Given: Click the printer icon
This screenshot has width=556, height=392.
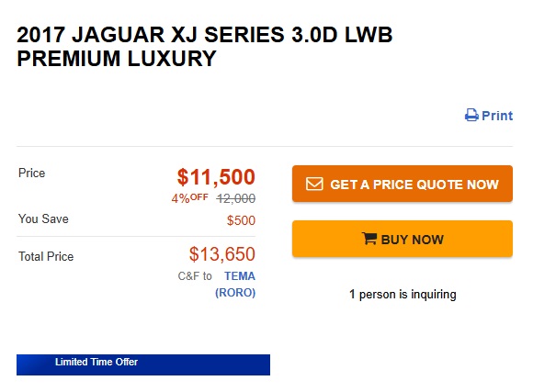Looking at the screenshot, I should coord(471,116).
